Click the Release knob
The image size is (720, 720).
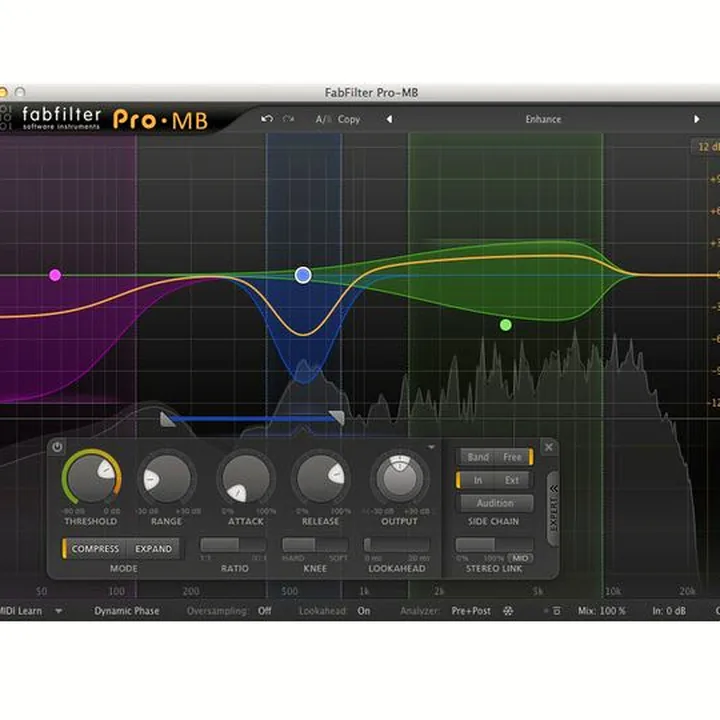pyautogui.click(x=321, y=478)
